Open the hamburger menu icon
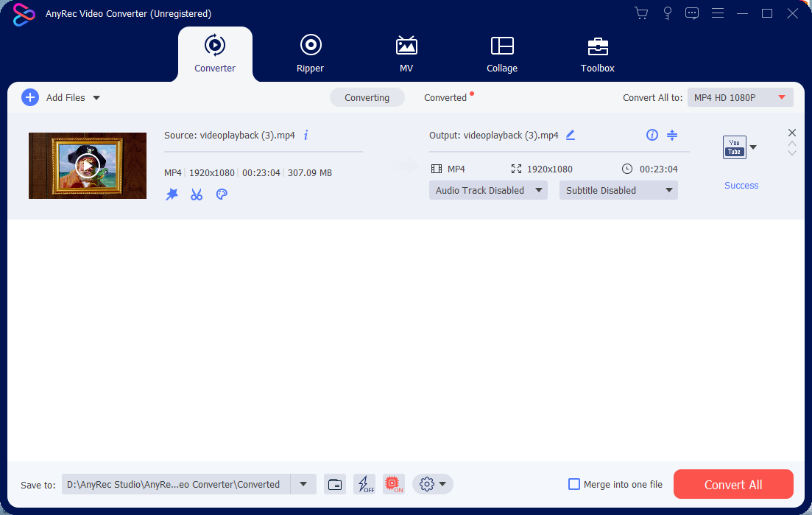Viewport: 812px width, 515px height. point(717,13)
